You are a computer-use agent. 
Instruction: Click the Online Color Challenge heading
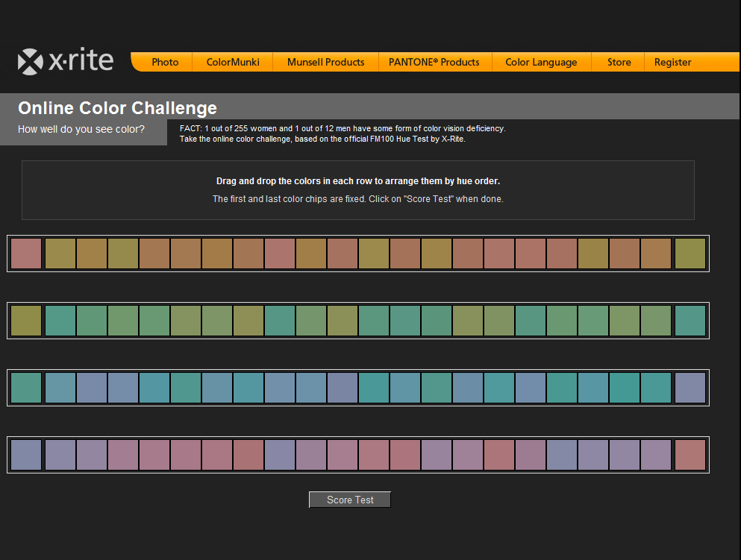(x=117, y=107)
